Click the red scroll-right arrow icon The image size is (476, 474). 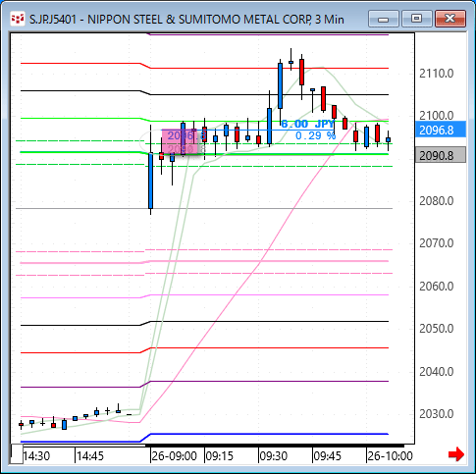tap(456, 454)
